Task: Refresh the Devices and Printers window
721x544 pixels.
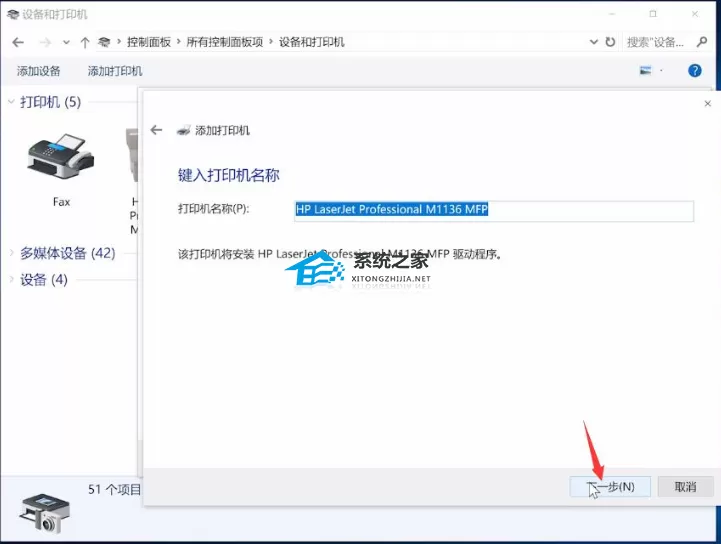Action: coord(610,42)
